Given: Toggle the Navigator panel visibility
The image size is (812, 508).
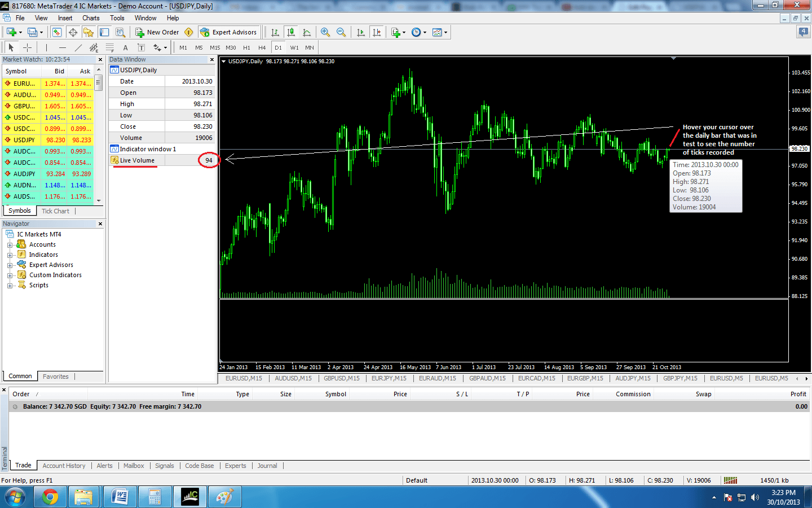Looking at the screenshot, I should click(89, 32).
